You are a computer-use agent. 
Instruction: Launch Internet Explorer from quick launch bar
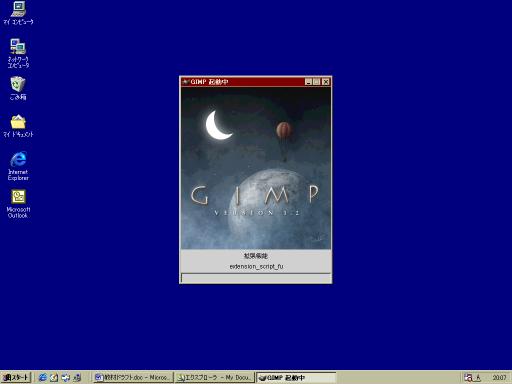tap(42, 377)
